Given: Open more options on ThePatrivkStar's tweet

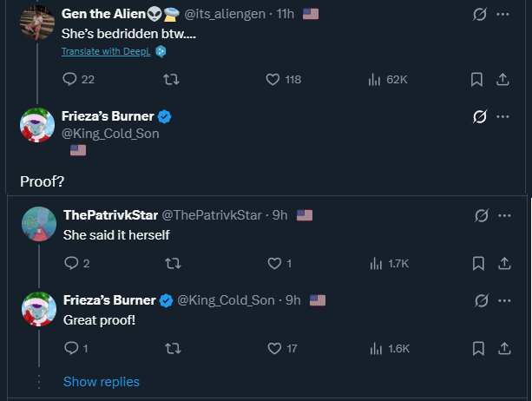Looking at the screenshot, I should (504, 214).
